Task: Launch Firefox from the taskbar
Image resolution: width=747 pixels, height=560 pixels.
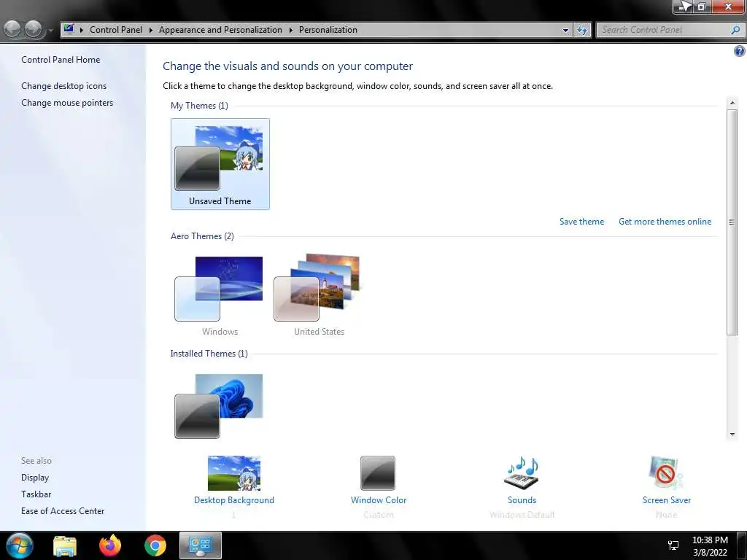Action: pyautogui.click(x=110, y=545)
